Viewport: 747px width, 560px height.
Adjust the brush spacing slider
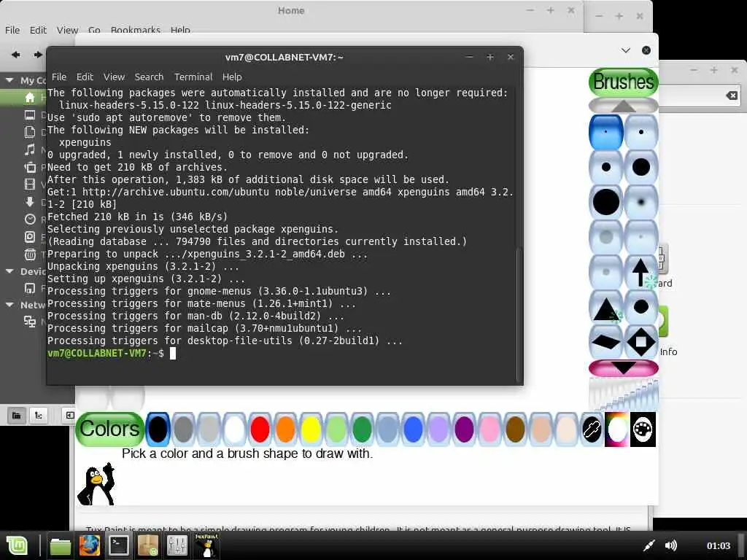pyautogui.click(x=624, y=394)
